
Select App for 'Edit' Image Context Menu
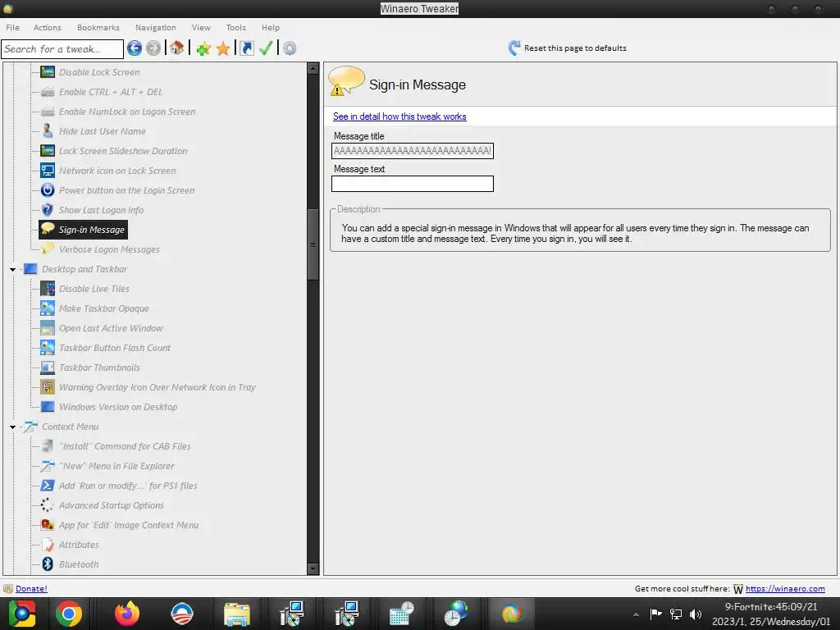(x=129, y=525)
